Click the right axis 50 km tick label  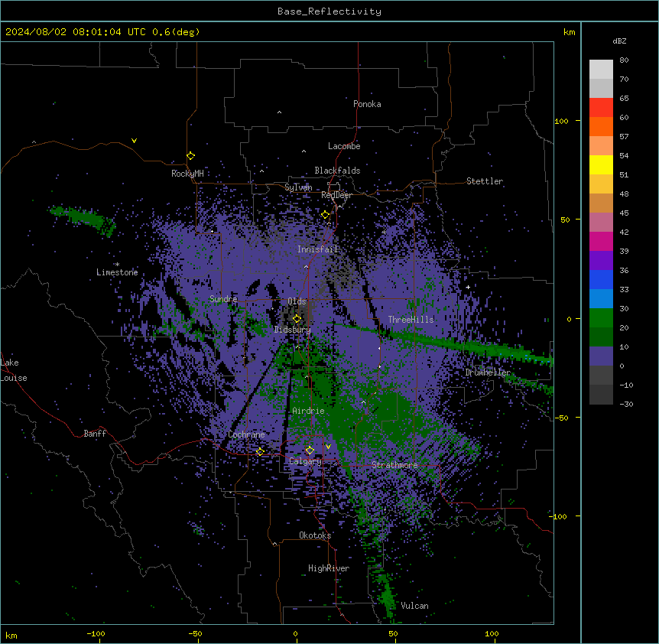coord(565,220)
